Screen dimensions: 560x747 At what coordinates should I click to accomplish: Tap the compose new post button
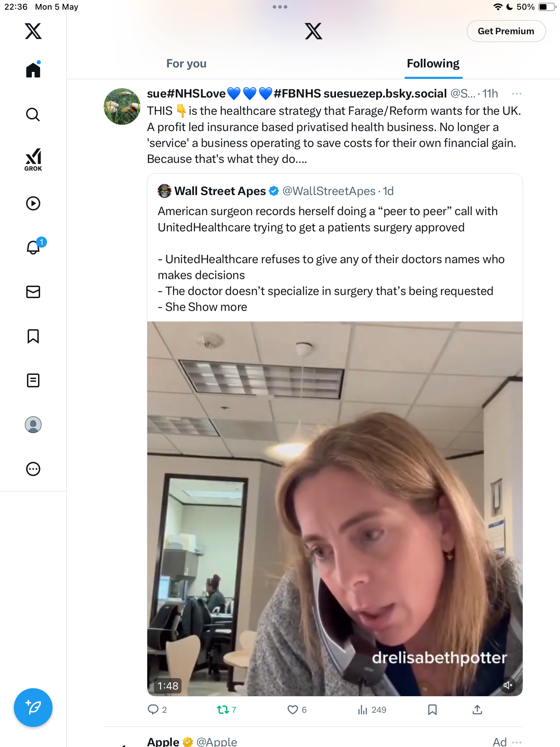[x=33, y=708]
